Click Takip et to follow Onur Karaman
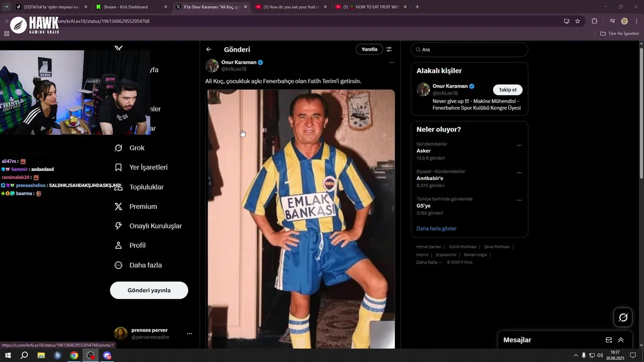Viewport: 644px width, 362px height. (x=508, y=89)
